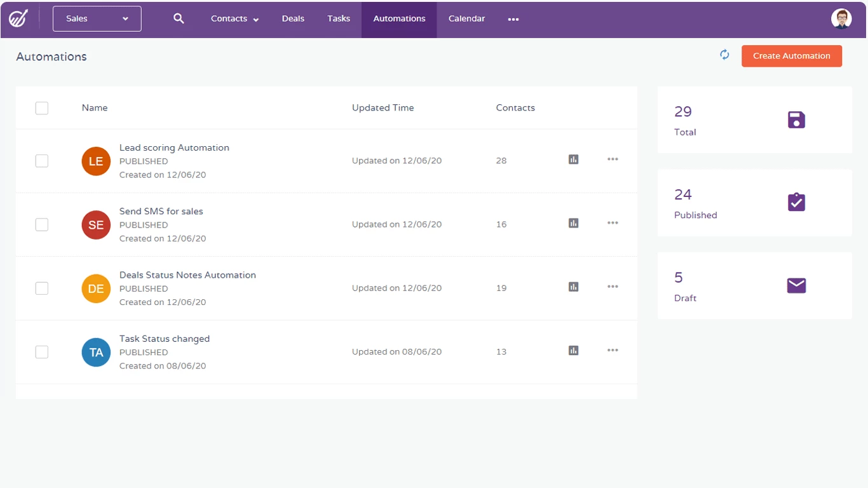The width and height of the screenshot is (868, 488).
Task: Click the LE avatar badge
Action: [x=96, y=161]
